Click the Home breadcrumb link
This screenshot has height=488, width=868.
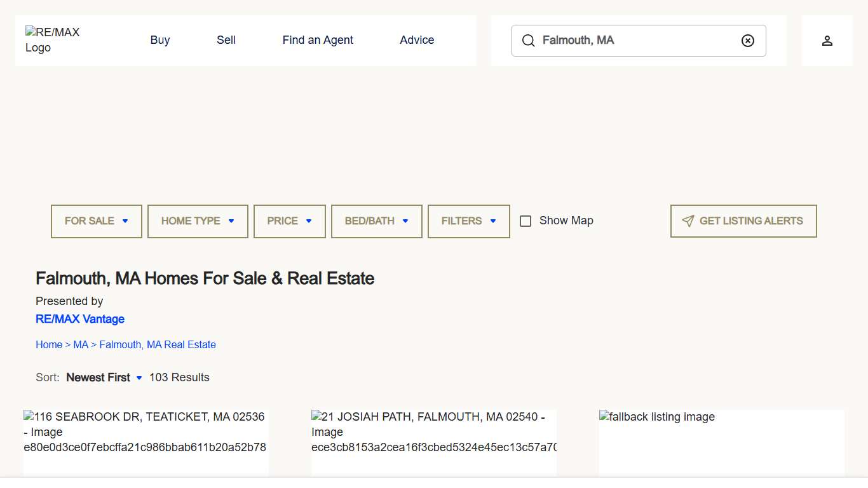pyautogui.click(x=49, y=344)
